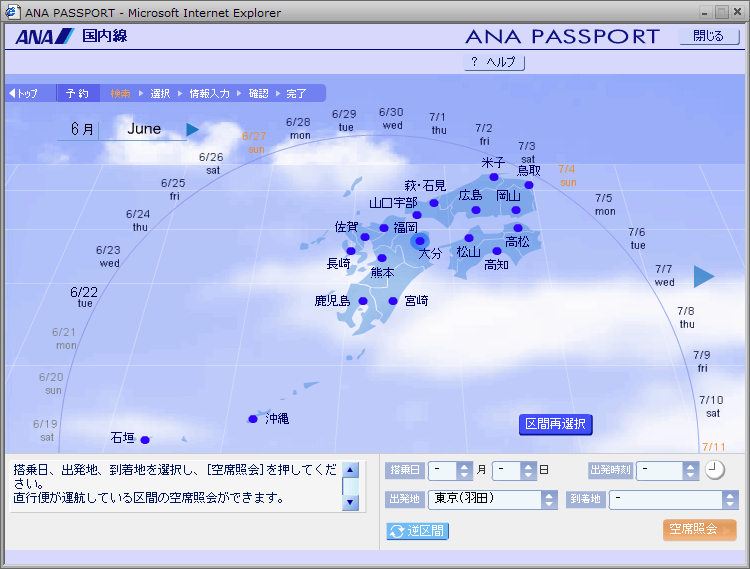The image size is (750, 569).
Task: Select the Hiroshima (広島) airport dot
Action: [x=476, y=210]
